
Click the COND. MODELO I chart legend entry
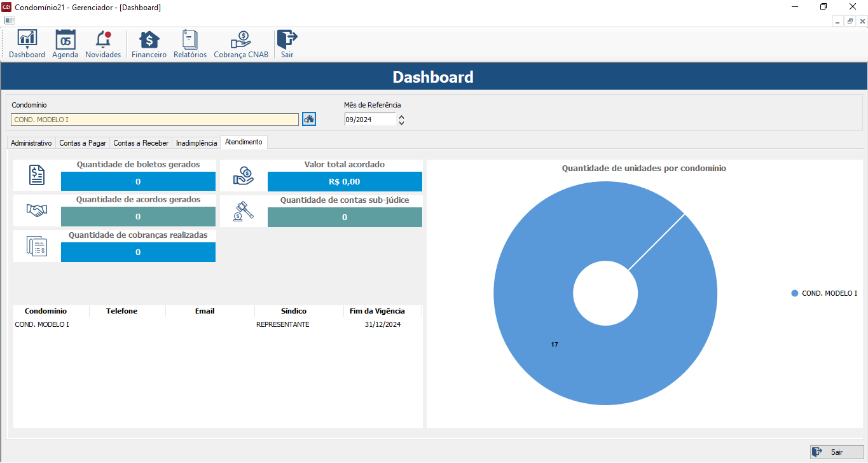(x=824, y=293)
